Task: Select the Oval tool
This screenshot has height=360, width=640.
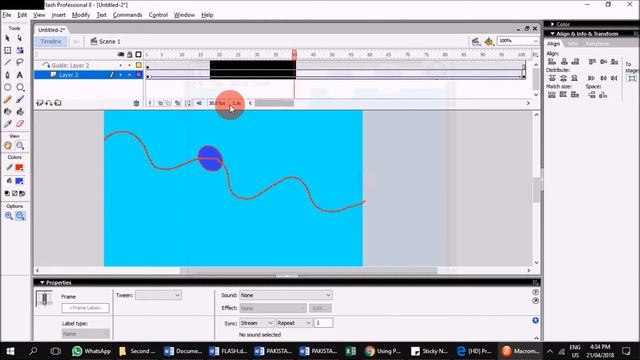Action: click(x=7, y=87)
